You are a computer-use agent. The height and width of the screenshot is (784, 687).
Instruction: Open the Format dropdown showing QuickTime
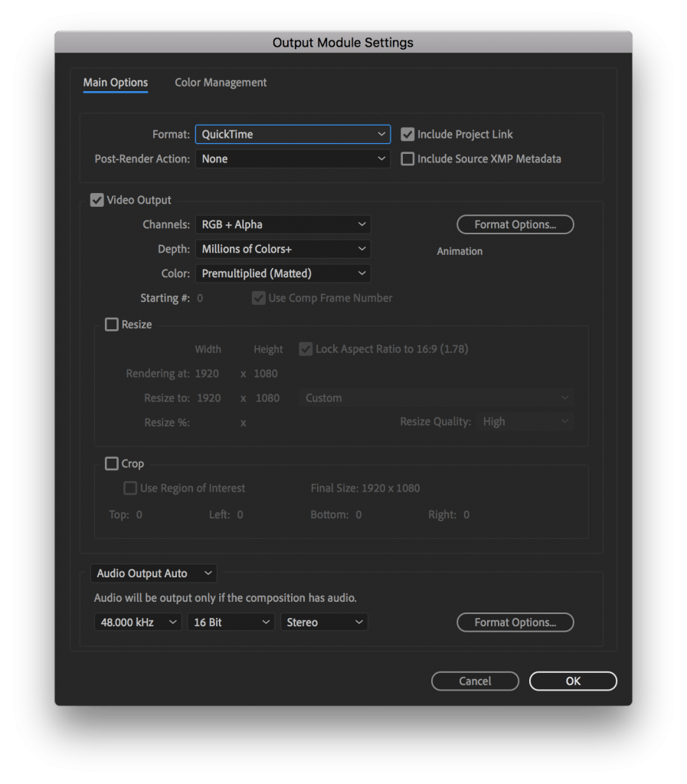pyautogui.click(x=293, y=134)
